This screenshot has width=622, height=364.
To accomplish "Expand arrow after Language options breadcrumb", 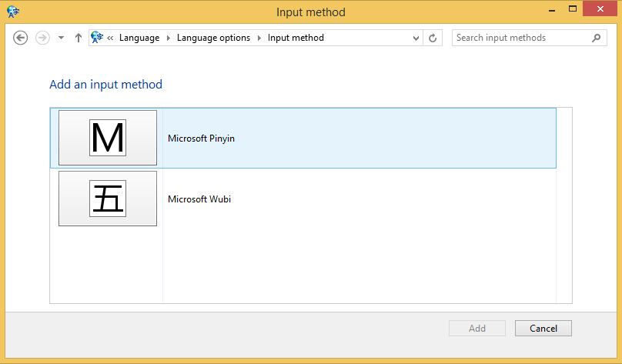I will click(x=259, y=38).
